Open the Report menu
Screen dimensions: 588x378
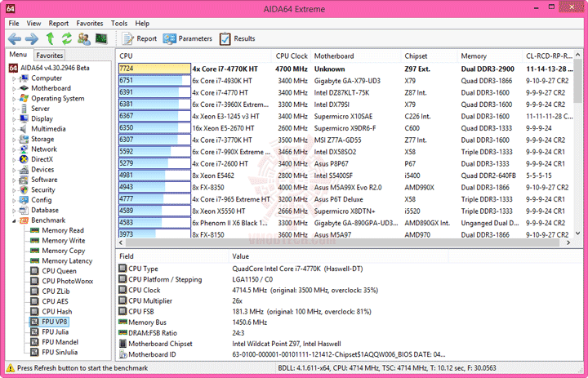coord(59,23)
